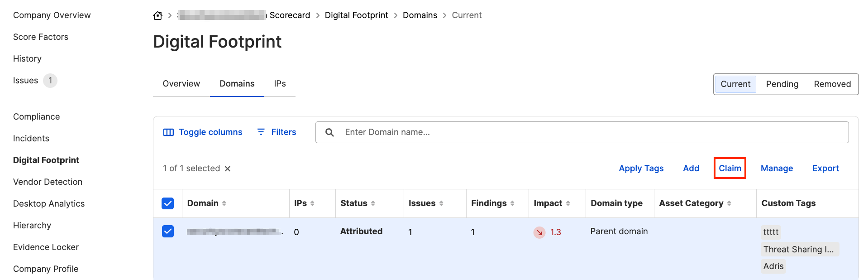Click the 'Attributed' status cell
Viewport: 868px width, 280px height.
(x=361, y=232)
